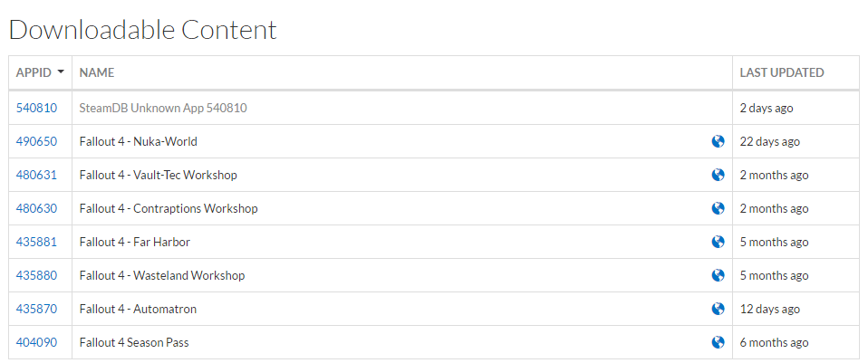Click globe icon for Vault-Tec Workshop row

click(x=718, y=175)
